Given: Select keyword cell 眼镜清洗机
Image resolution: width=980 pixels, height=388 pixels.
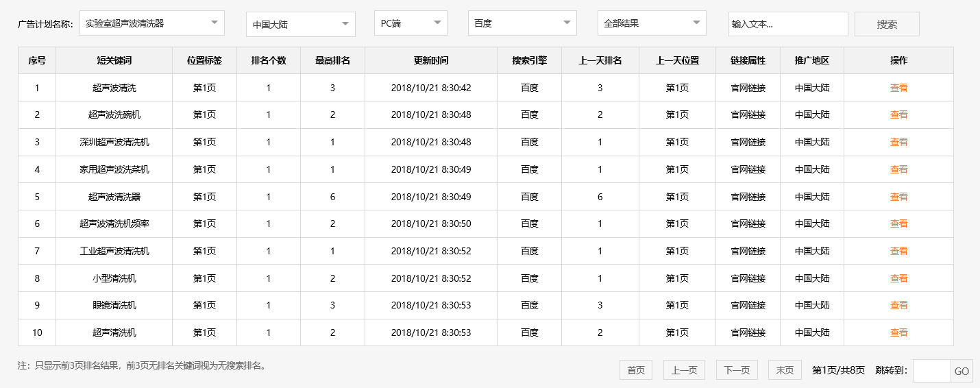Looking at the screenshot, I should (x=114, y=305).
